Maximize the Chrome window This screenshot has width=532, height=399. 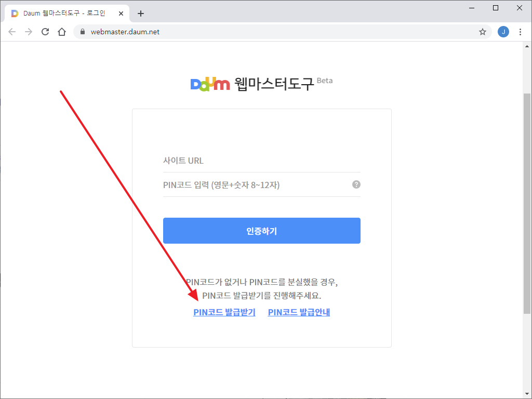pos(495,8)
